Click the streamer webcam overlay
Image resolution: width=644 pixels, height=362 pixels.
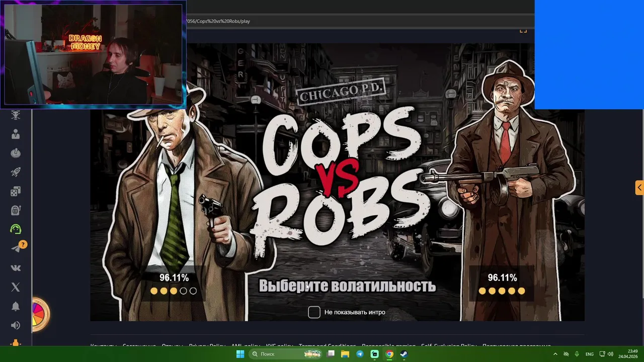point(94,54)
